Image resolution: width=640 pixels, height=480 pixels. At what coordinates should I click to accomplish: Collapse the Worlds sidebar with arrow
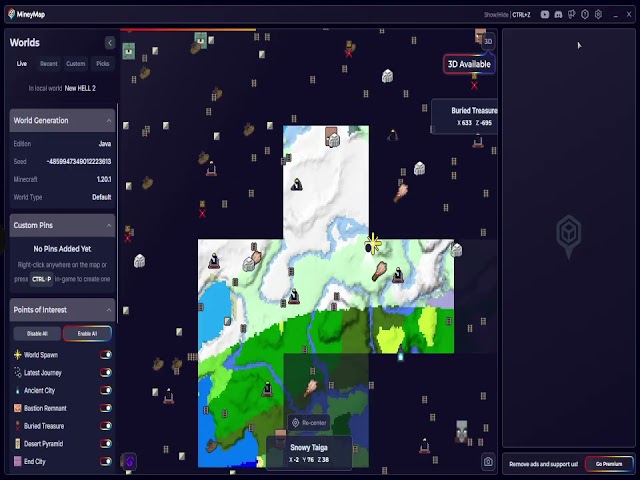tap(110, 43)
